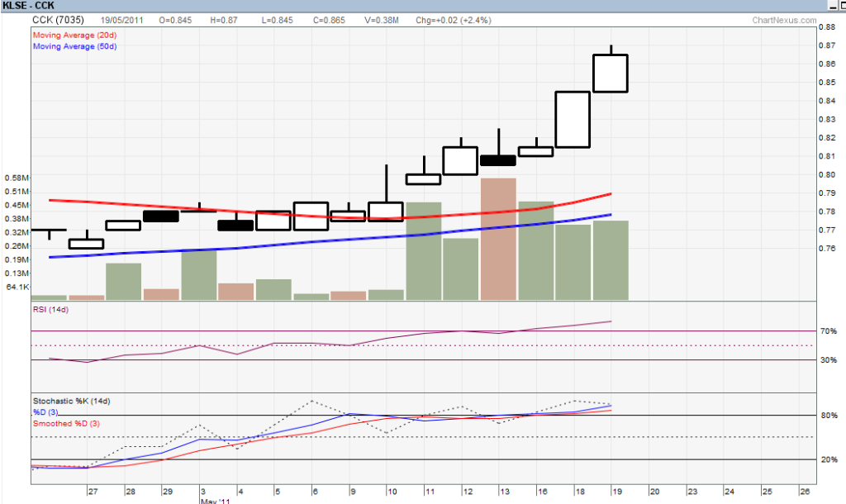Select the latest white candlestick on 19 May
This screenshot has height=504, width=846.
tap(611, 73)
